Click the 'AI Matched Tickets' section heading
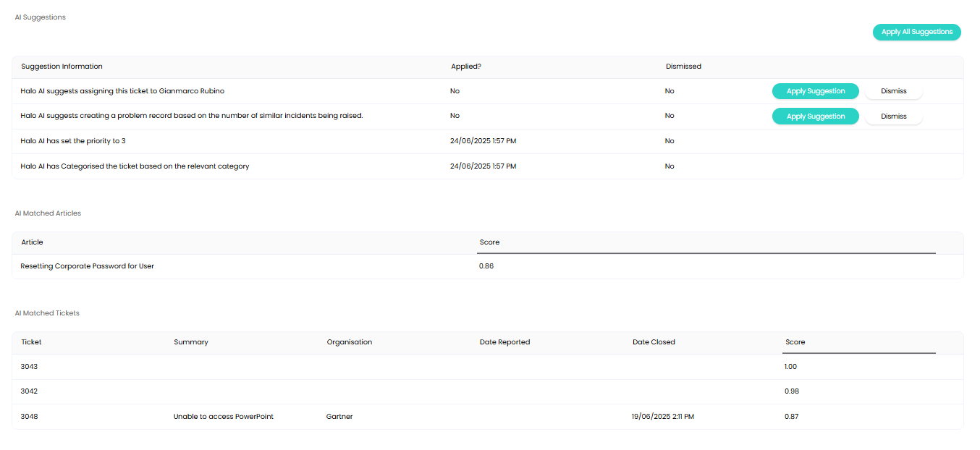The image size is (980, 450). point(47,313)
